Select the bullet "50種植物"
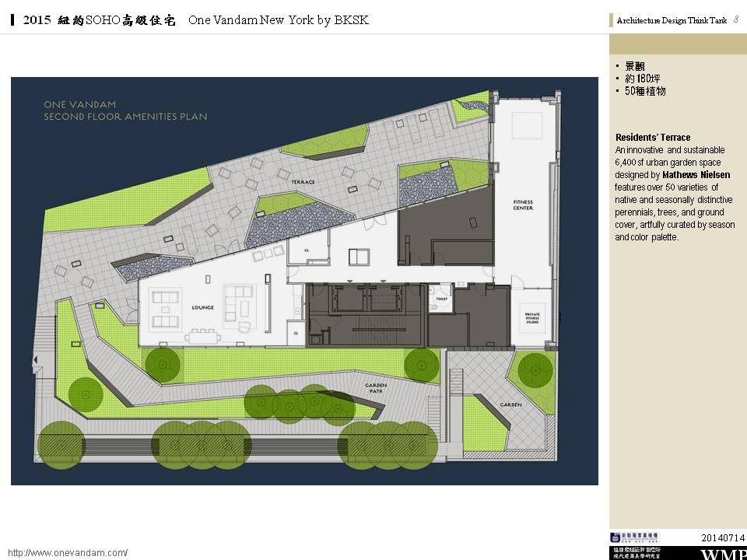 [645, 91]
